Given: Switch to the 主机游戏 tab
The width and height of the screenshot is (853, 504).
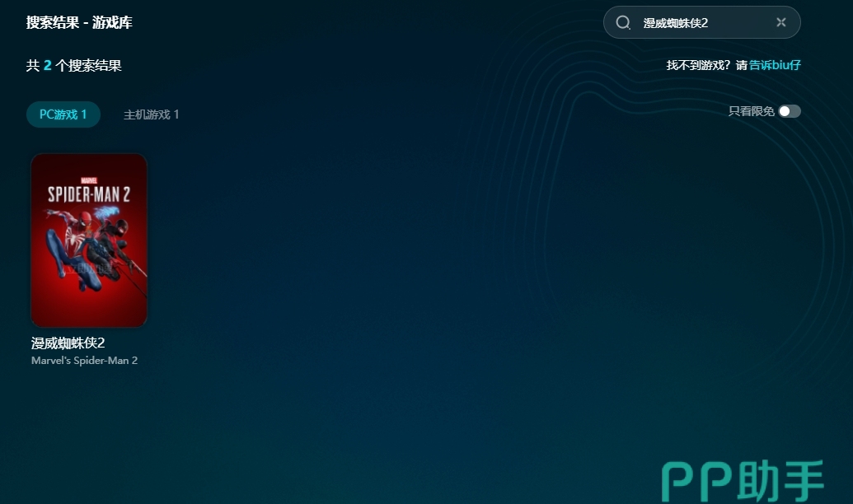Looking at the screenshot, I should point(151,114).
